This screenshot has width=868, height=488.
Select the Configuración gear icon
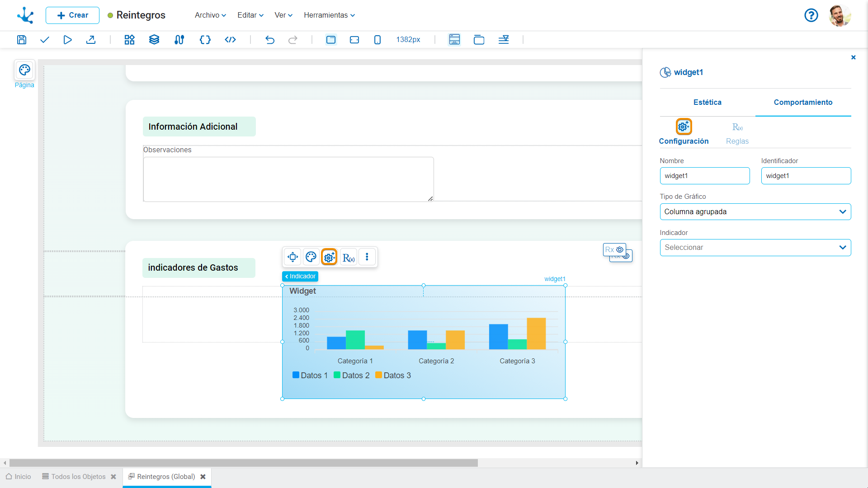pyautogui.click(x=684, y=127)
